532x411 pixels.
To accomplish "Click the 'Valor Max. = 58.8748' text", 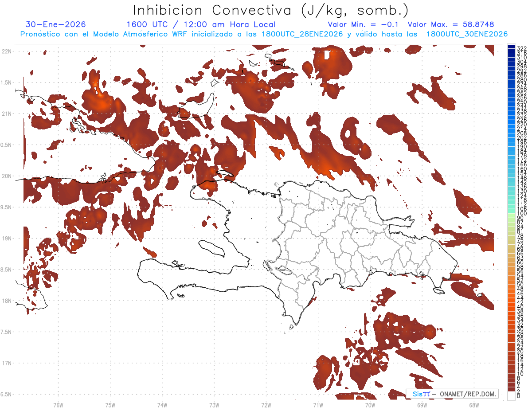I will pos(451,24).
